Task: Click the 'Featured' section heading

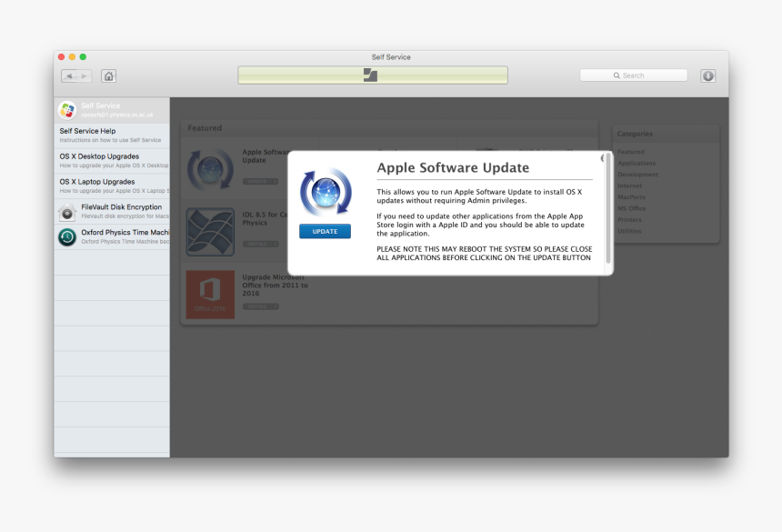Action: (x=205, y=128)
